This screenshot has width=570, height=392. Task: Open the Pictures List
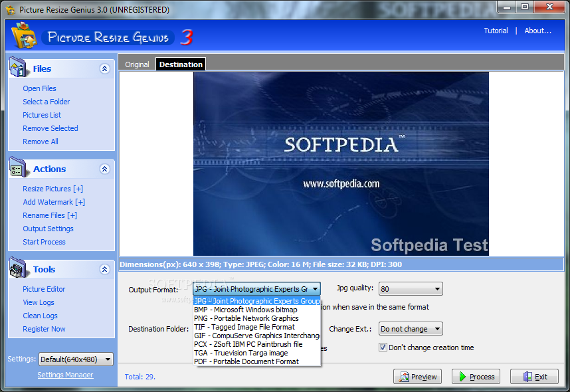pos(42,115)
